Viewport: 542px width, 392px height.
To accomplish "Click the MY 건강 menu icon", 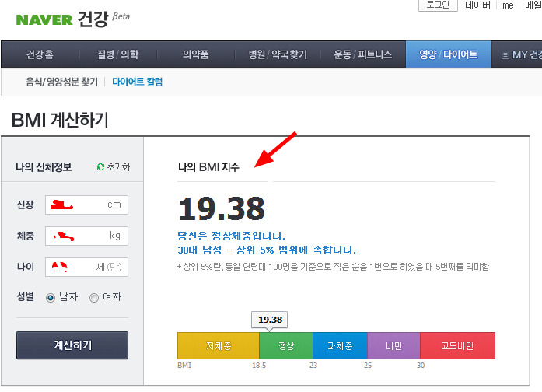I will [x=505, y=55].
